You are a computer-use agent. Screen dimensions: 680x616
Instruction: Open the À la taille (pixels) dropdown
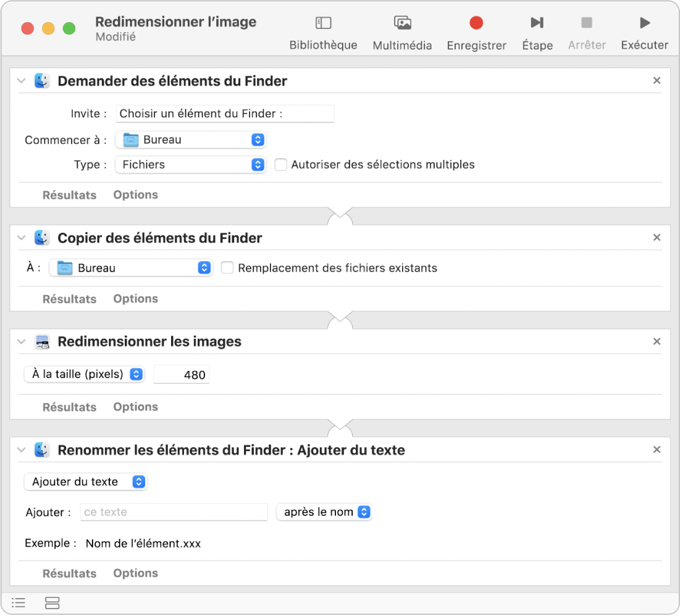pos(84,374)
